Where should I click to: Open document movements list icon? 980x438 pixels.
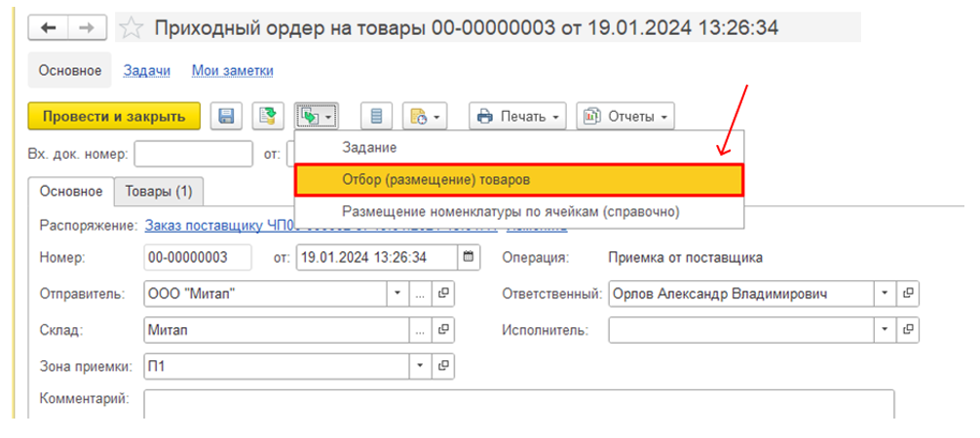(376, 116)
